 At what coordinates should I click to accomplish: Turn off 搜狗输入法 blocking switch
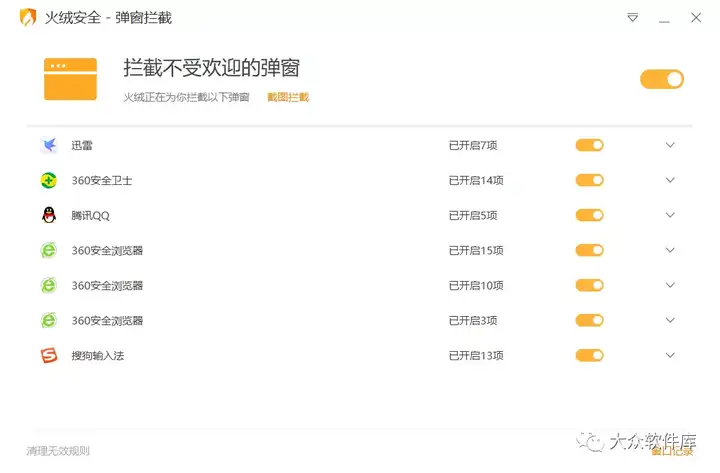click(590, 355)
